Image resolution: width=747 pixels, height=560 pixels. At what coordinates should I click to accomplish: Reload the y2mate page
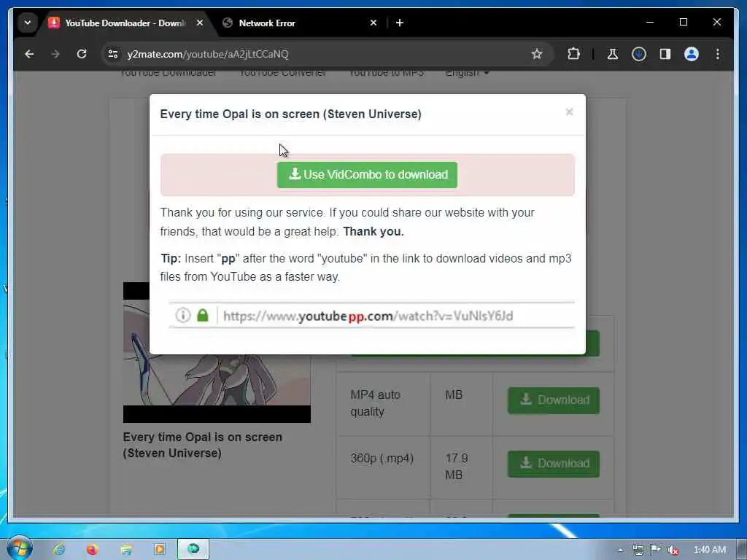(x=82, y=54)
